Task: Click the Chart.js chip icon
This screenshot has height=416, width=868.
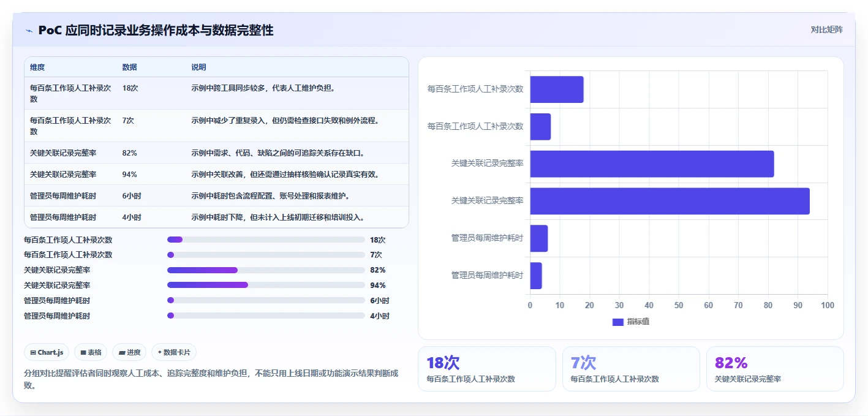Action: click(33, 353)
